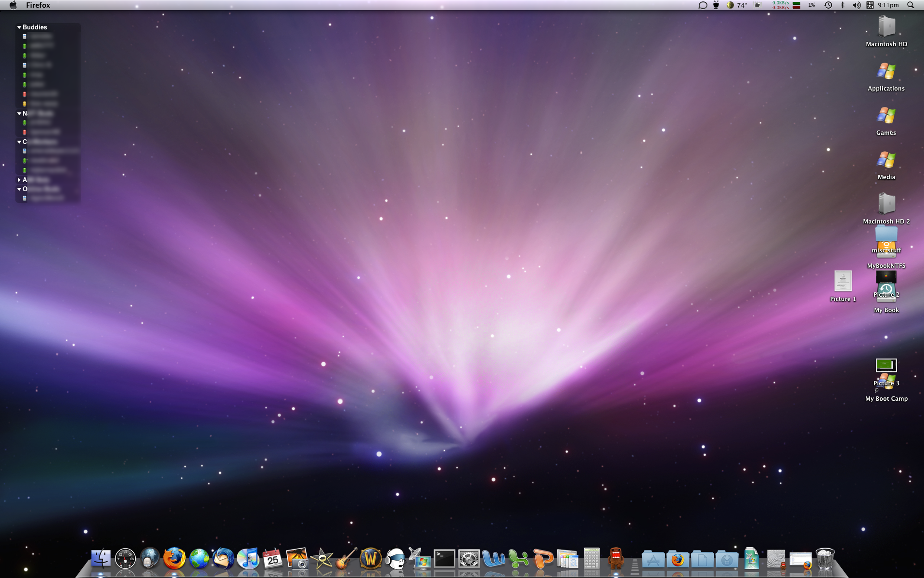Open the Apple menu

tap(13, 5)
